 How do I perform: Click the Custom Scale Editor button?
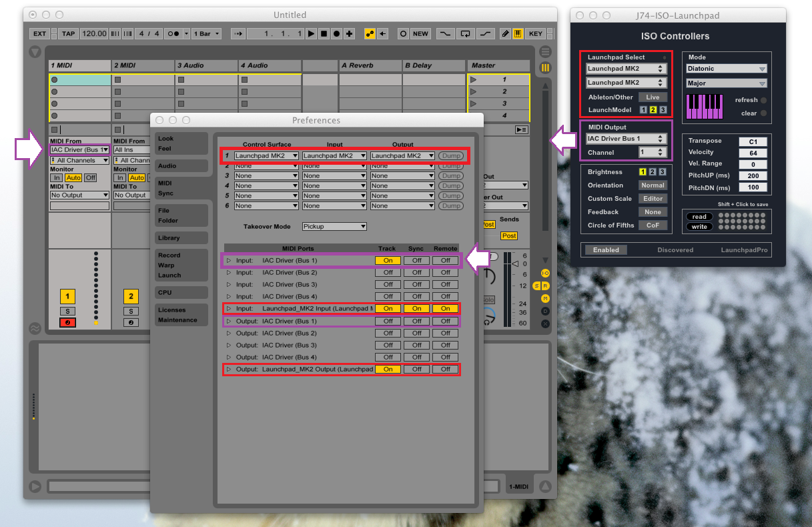[653, 199]
